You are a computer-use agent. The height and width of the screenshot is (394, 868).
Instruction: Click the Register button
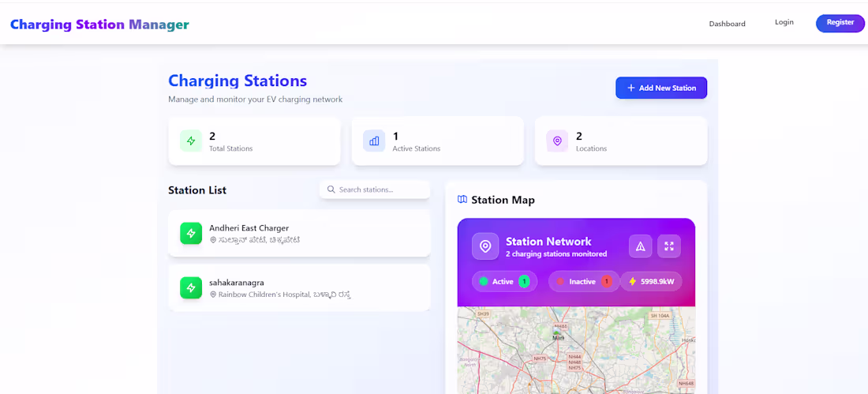[x=840, y=23]
